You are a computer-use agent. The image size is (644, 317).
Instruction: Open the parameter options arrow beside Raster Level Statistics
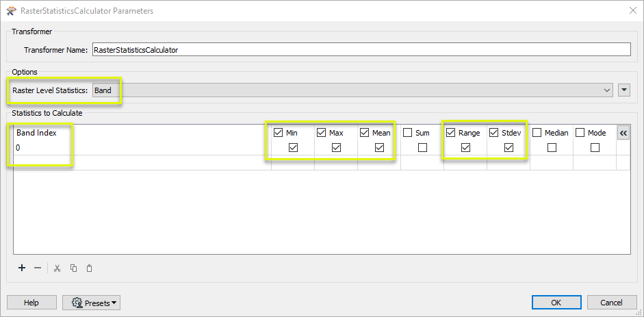click(x=624, y=90)
